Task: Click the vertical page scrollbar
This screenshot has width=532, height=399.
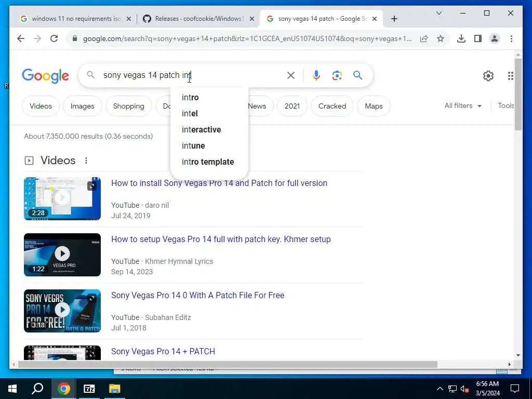Action: pos(518,95)
